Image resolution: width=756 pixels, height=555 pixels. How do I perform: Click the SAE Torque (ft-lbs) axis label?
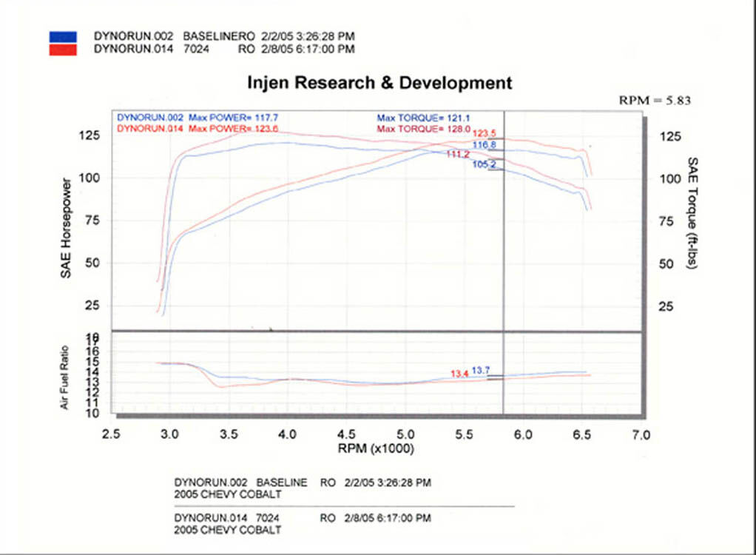point(692,213)
